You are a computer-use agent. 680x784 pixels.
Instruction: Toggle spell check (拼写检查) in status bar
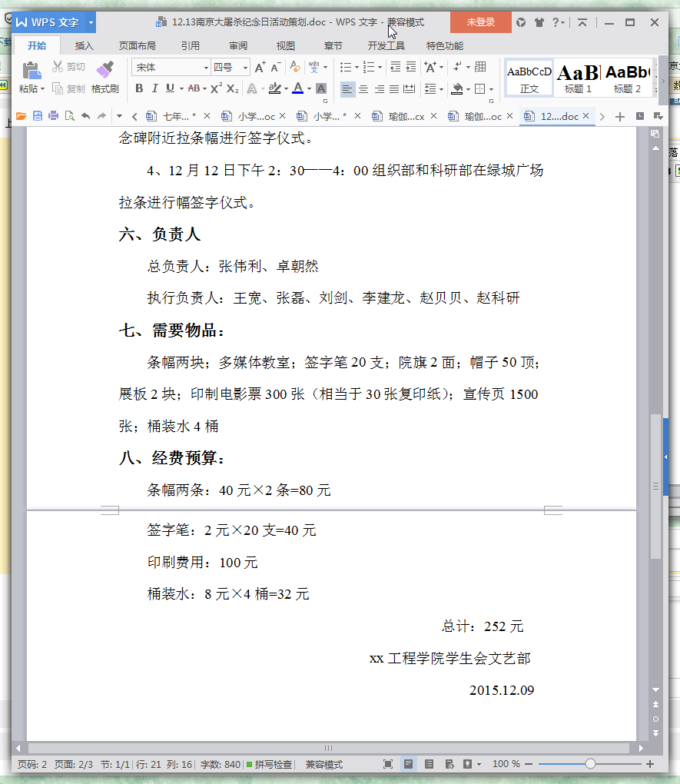pyautogui.click(x=269, y=764)
